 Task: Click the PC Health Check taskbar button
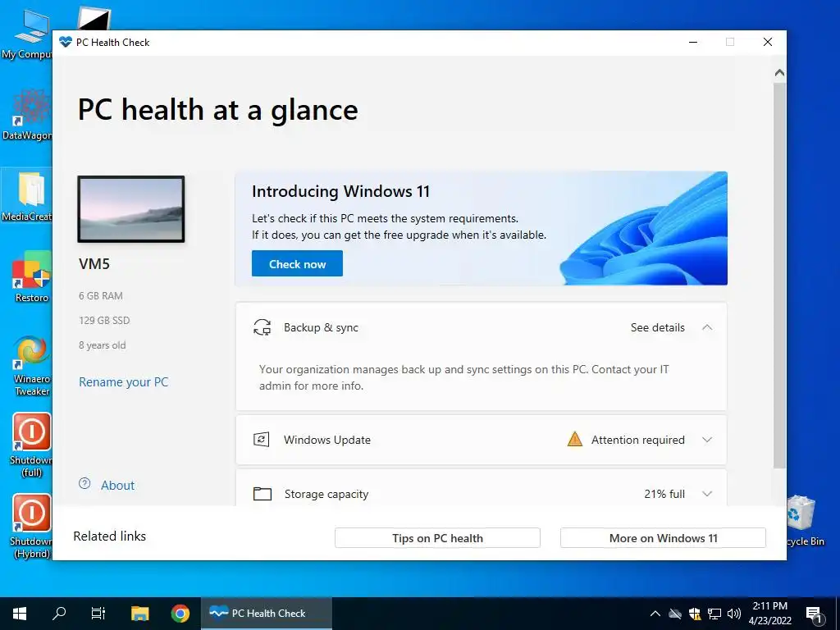coord(267,614)
